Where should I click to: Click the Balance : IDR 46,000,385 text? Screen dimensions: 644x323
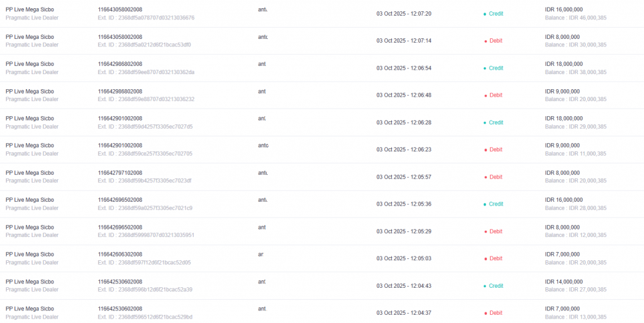point(575,18)
